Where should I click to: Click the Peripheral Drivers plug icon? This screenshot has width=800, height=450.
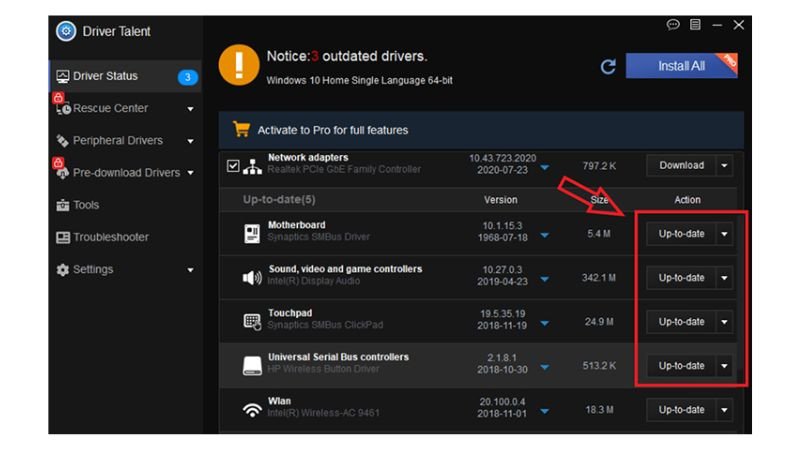(63, 140)
